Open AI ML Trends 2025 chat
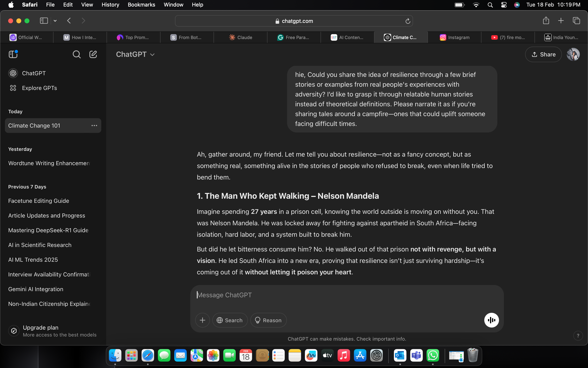Screen dimensions: 588x368 [x=53, y=260]
